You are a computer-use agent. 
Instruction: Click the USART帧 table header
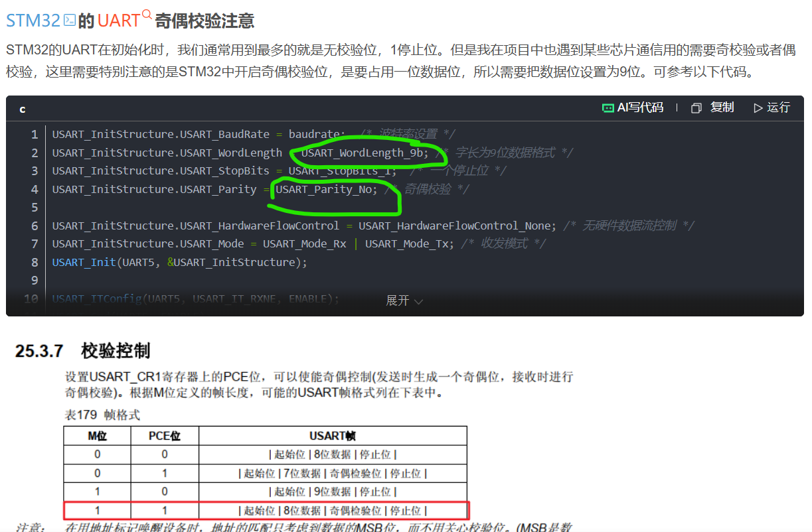333,436
